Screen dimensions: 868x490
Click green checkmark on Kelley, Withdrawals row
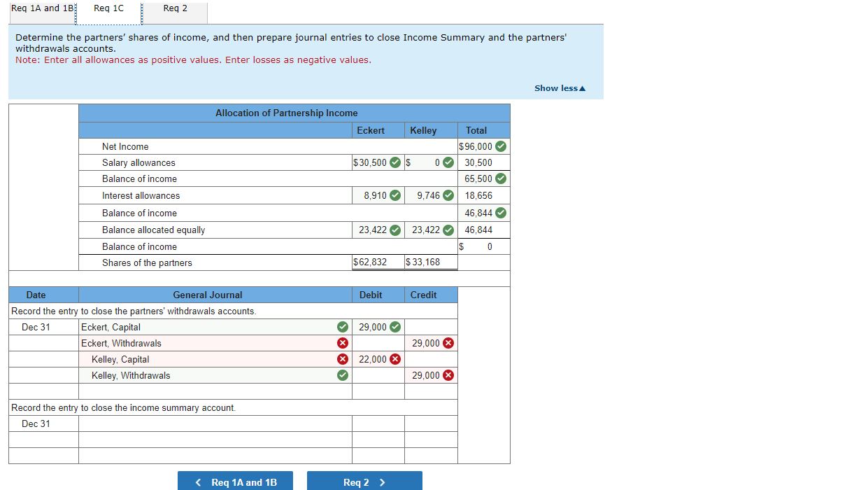(x=342, y=375)
